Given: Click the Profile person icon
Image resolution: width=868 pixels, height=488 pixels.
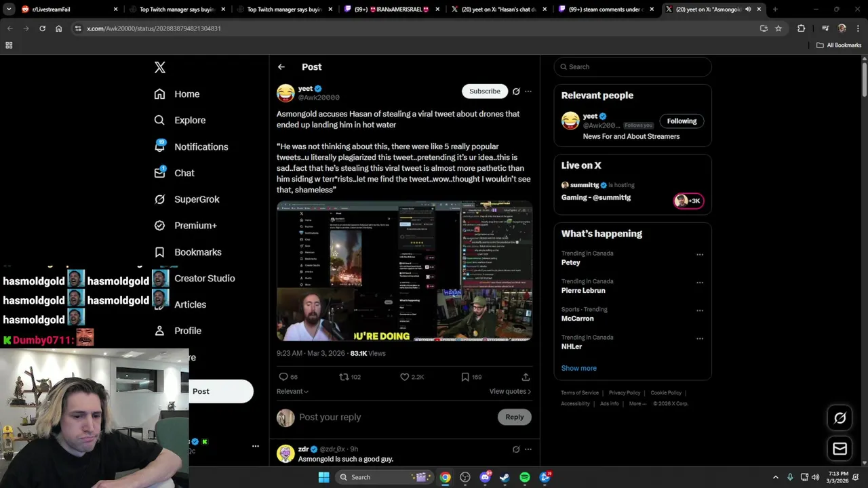Looking at the screenshot, I should 159,331.
